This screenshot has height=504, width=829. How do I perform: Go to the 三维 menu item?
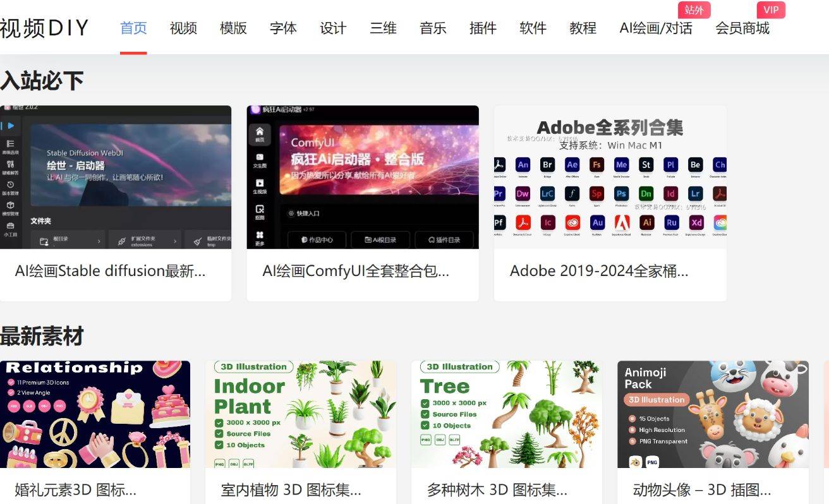click(383, 28)
